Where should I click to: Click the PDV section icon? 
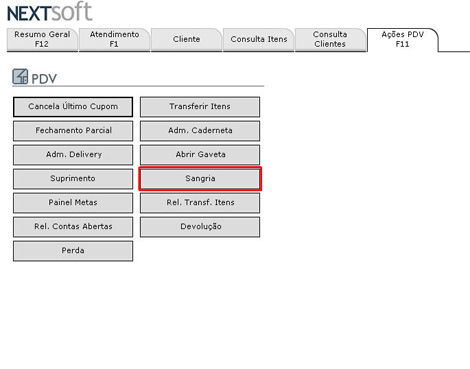pyautogui.click(x=20, y=77)
